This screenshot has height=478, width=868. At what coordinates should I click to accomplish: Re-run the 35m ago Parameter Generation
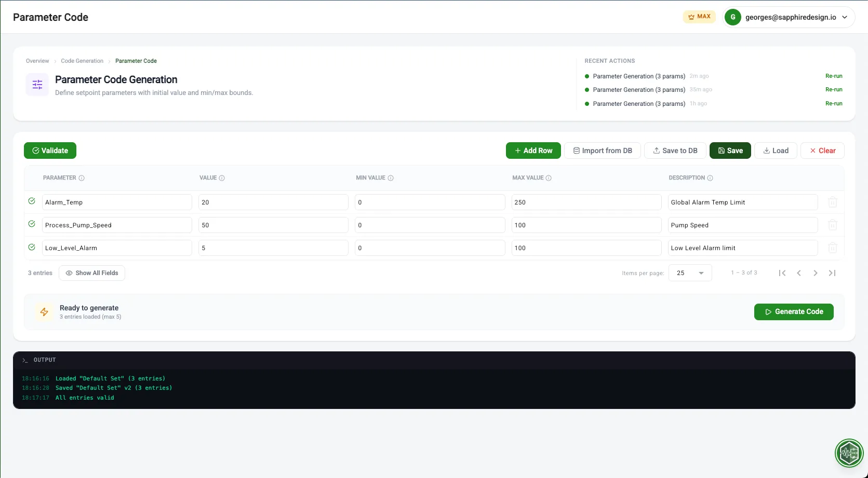click(834, 89)
